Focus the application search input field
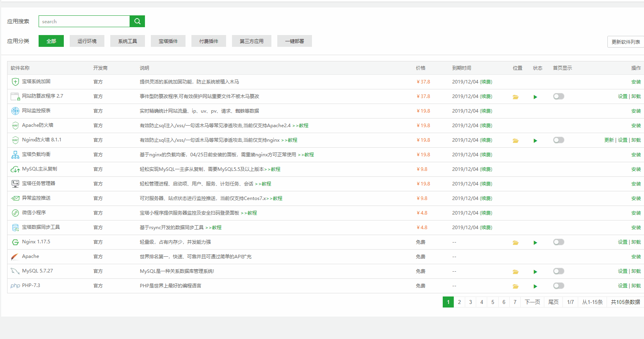The image size is (644, 339). tap(84, 21)
